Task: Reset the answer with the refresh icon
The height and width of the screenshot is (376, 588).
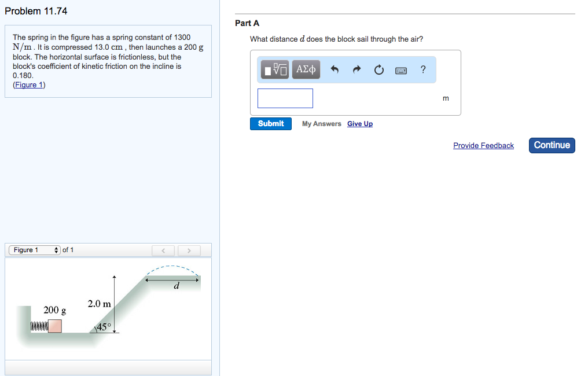Action: coord(378,69)
